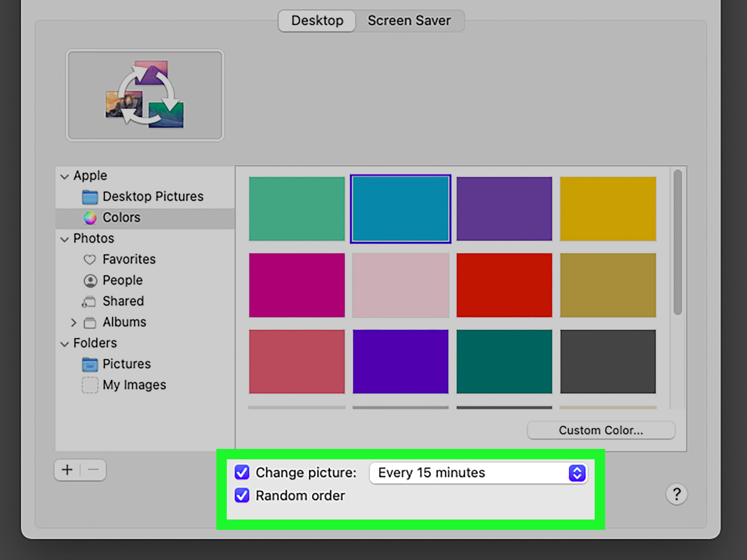Add a folder with plus button
Image resolution: width=747 pixels, height=560 pixels.
(67, 470)
